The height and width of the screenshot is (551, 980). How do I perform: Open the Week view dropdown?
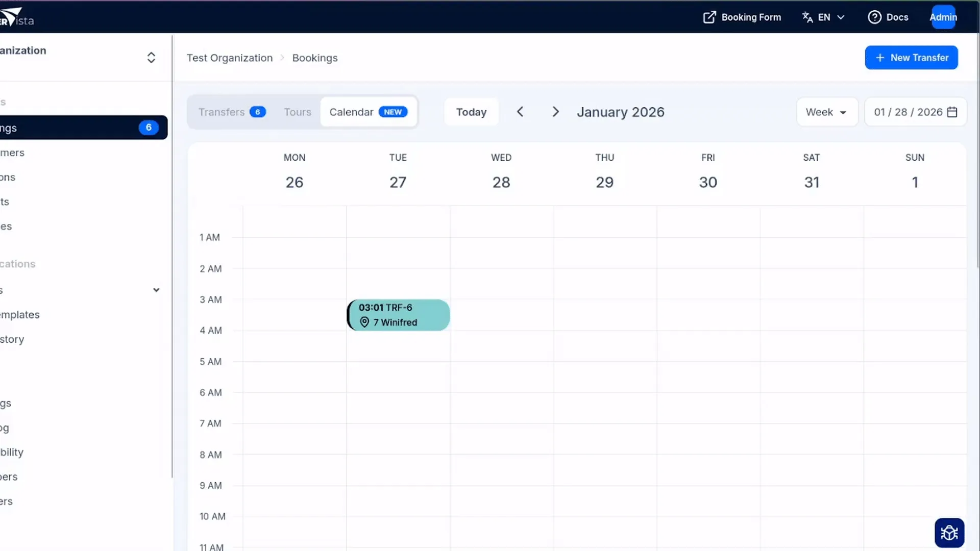826,112
